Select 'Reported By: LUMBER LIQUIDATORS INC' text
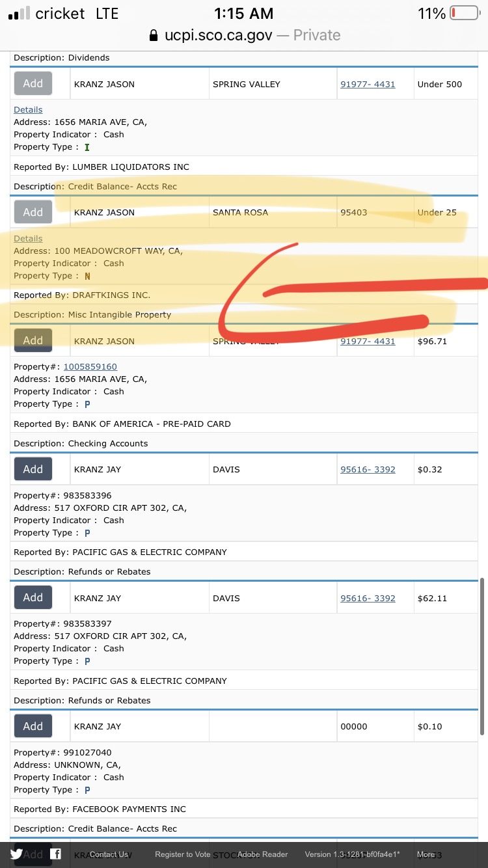The height and width of the screenshot is (868, 488). 102,167
